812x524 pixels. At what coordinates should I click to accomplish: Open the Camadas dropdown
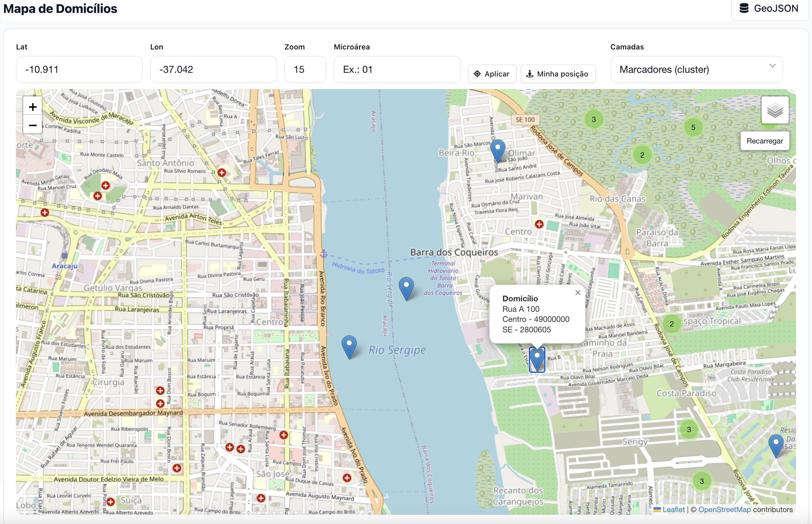[x=696, y=69]
